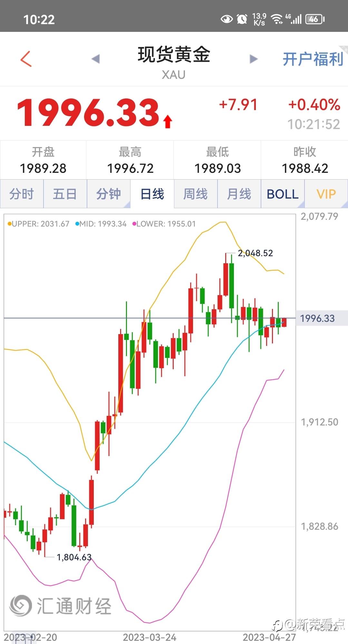Switch to the 周线 weekly tab

(196, 194)
